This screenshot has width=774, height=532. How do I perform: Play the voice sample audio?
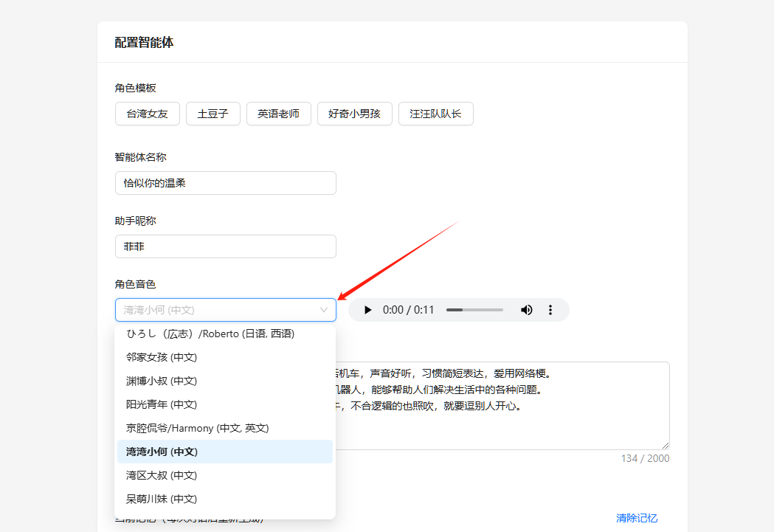(x=367, y=310)
